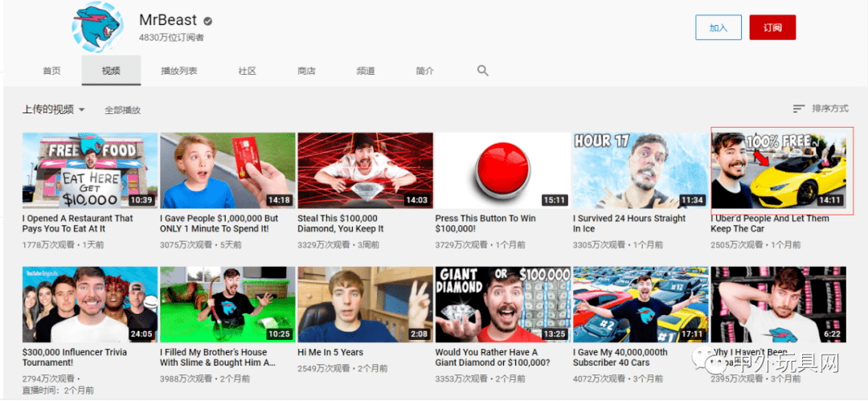Open the Hour 17 ice video thumbnail
The height and width of the screenshot is (401, 868).
(x=641, y=170)
